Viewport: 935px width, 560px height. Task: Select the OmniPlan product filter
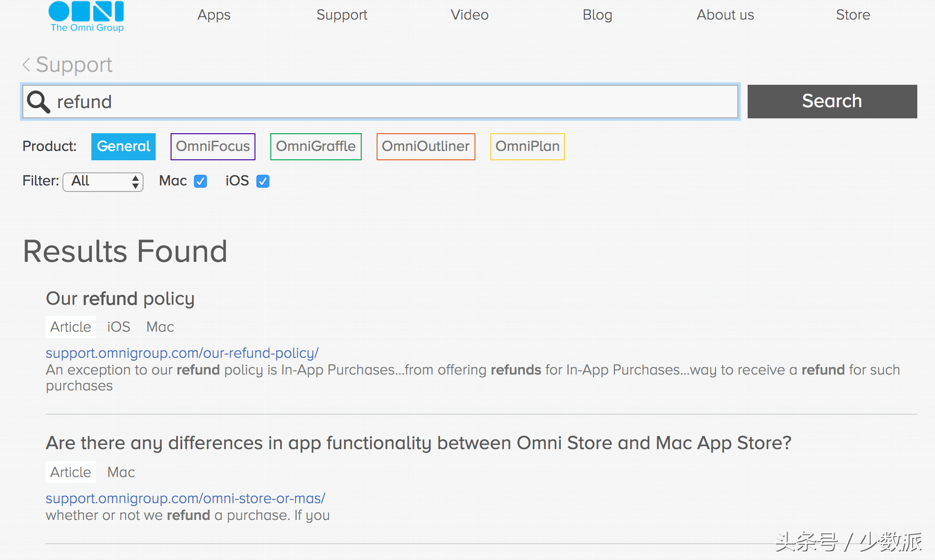527,146
